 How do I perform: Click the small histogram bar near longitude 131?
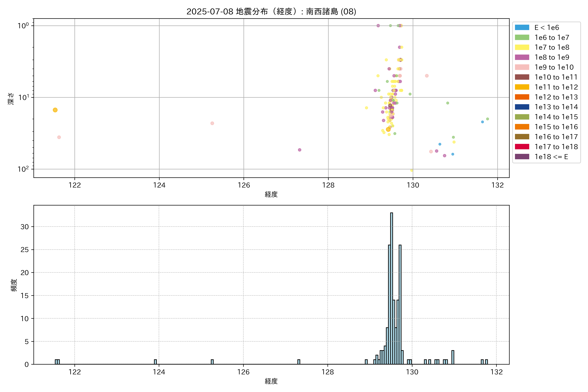click(x=453, y=358)
